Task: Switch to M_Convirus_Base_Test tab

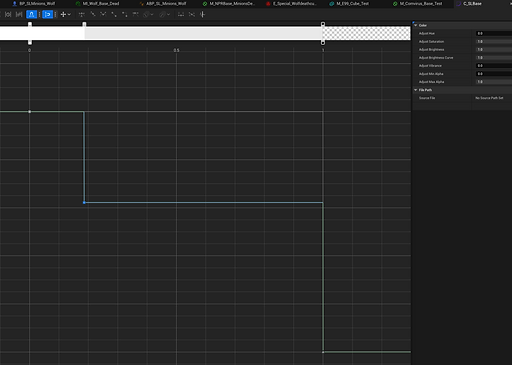Action: point(418,3)
